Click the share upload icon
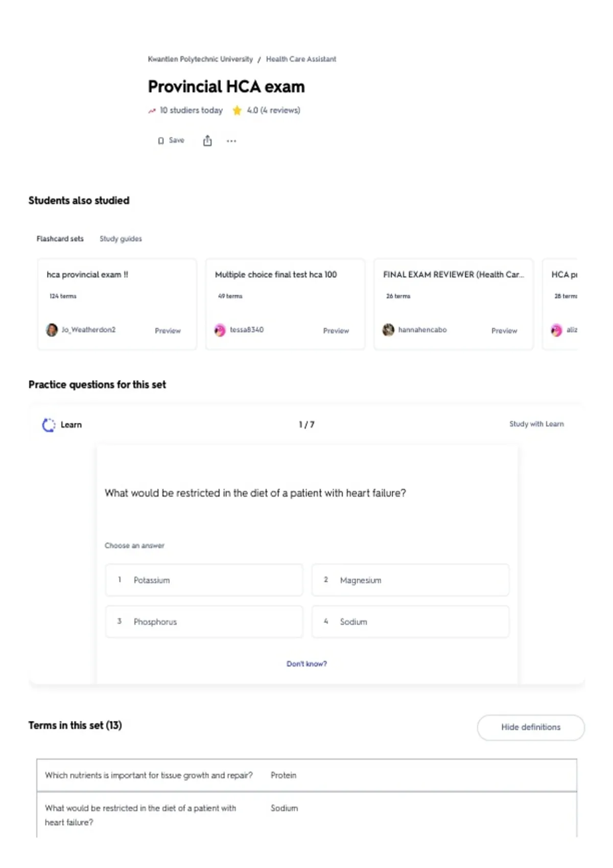 (x=207, y=140)
